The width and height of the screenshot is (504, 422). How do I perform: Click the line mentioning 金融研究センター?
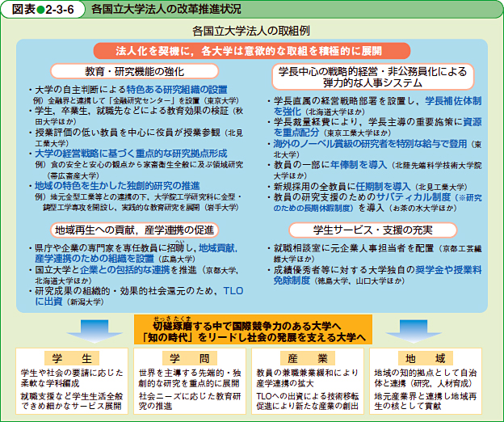point(136,100)
